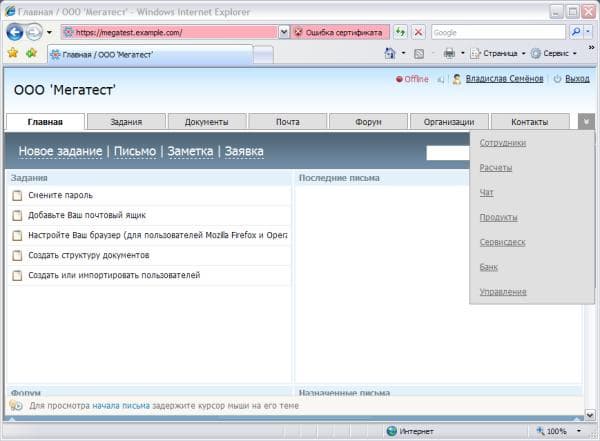Open the Владислав Семёнов profile link

pyautogui.click(x=504, y=79)
